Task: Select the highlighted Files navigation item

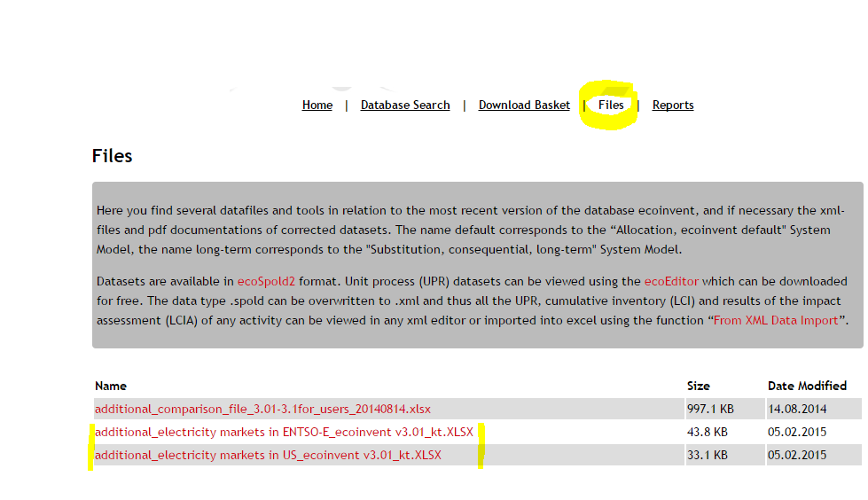Action: pyautogui.click(x=611, y=105)
